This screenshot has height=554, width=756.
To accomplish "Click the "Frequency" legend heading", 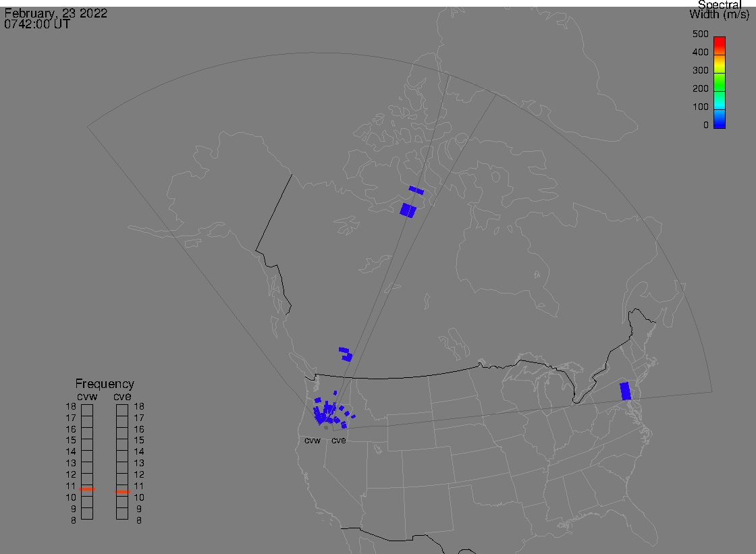I will tap(105, 384).
